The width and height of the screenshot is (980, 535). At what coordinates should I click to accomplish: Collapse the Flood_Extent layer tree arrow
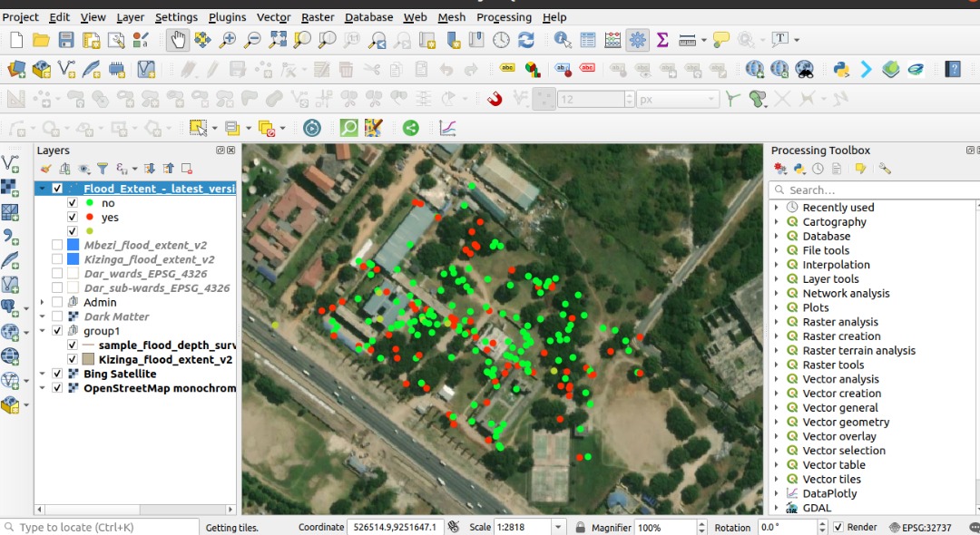[x=42, y=188]
